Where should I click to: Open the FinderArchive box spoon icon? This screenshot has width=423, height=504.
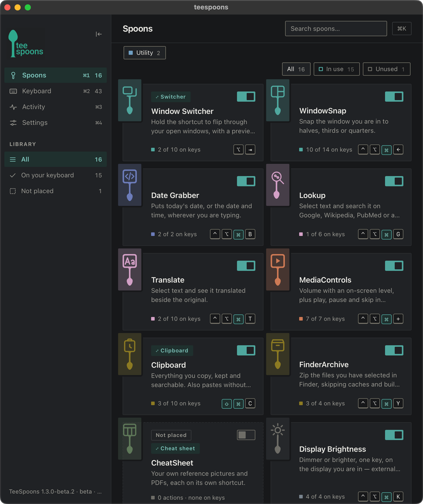pos(278,354)
